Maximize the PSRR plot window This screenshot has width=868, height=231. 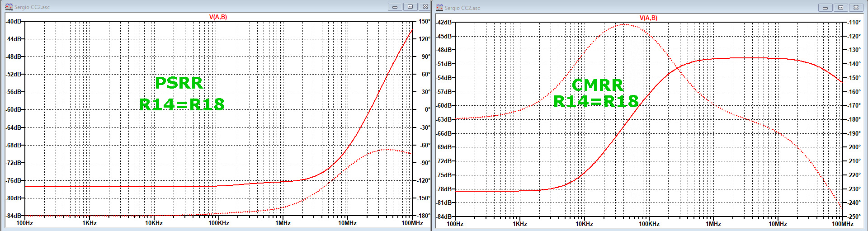pyautogui.click(x=410, y=7)
